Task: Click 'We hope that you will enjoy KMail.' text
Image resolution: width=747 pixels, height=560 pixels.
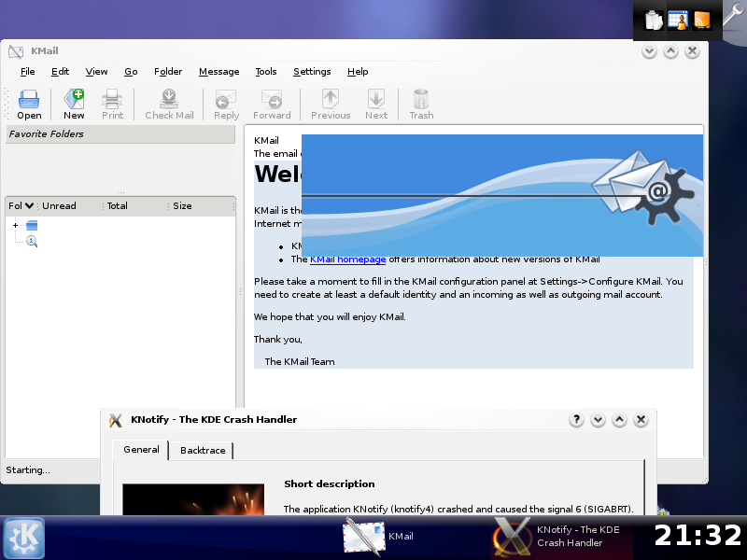Action: click(330, 317)
